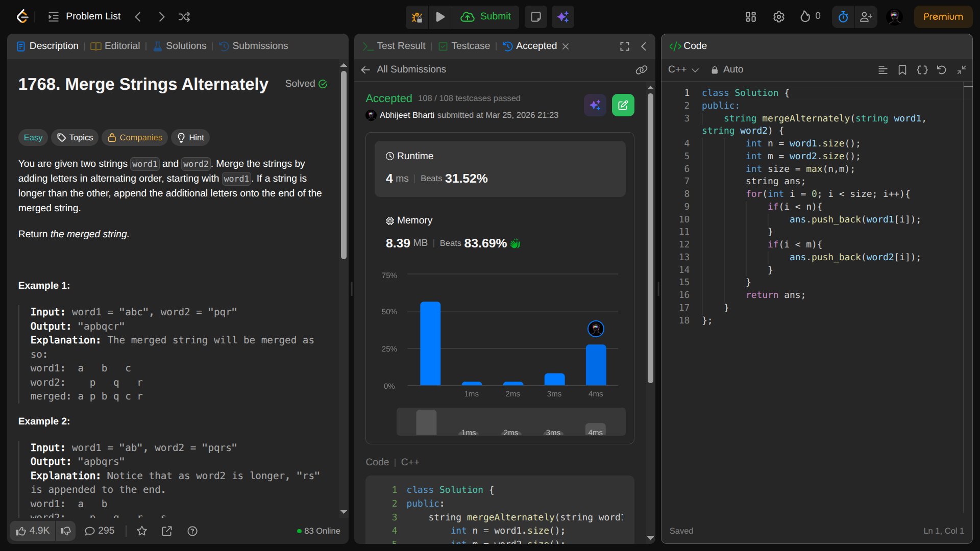Image resolution: width=980 pixels, height=551 pixels.
Task: Run the code with play button
Action: [x=440, y=17]
